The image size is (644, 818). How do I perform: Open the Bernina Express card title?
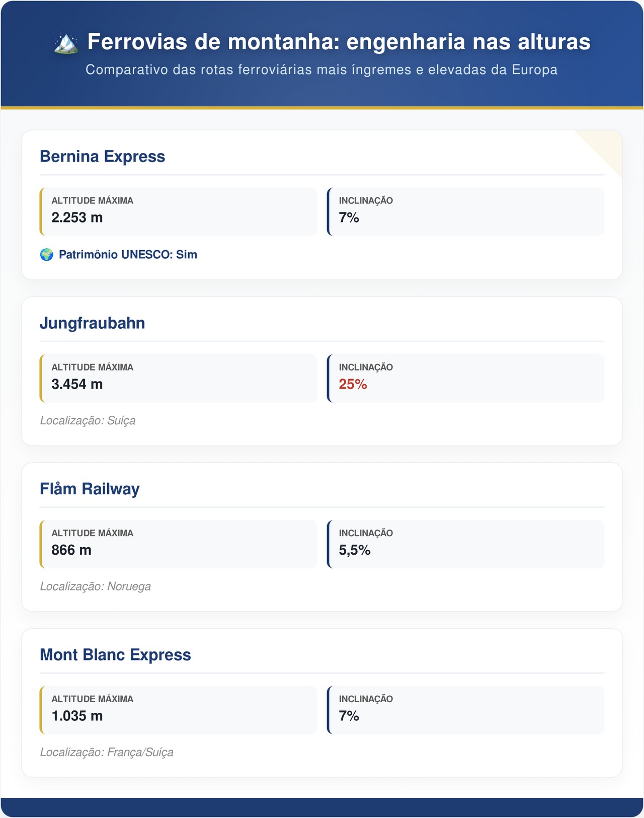point(103,157)
